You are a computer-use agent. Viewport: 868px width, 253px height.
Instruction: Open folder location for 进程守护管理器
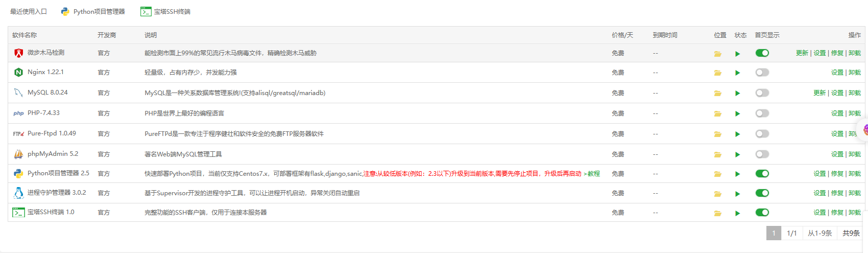tap(717, 194)
